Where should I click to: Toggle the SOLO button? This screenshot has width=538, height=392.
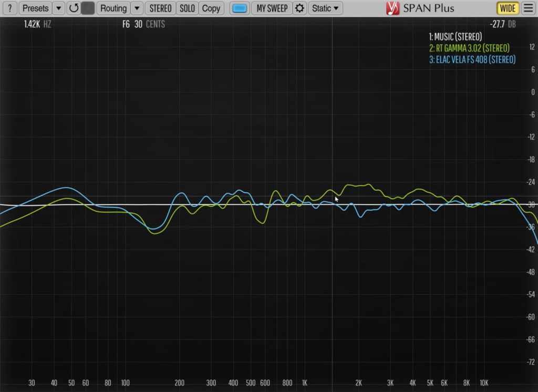[188, 8]
